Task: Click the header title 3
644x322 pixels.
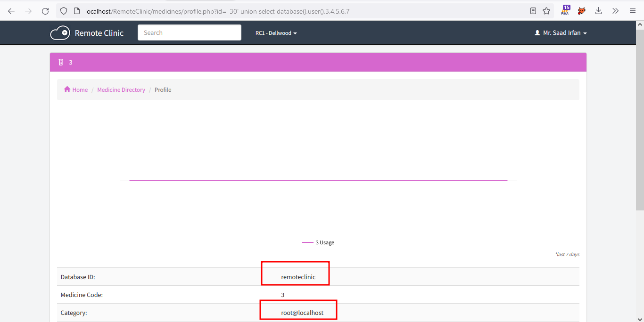Action: click(x=71, y=62)
